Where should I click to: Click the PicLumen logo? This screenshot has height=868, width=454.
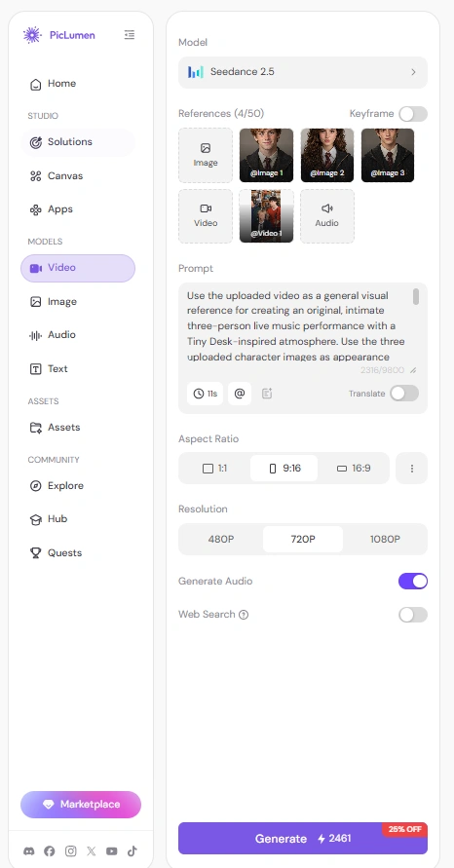58,35
